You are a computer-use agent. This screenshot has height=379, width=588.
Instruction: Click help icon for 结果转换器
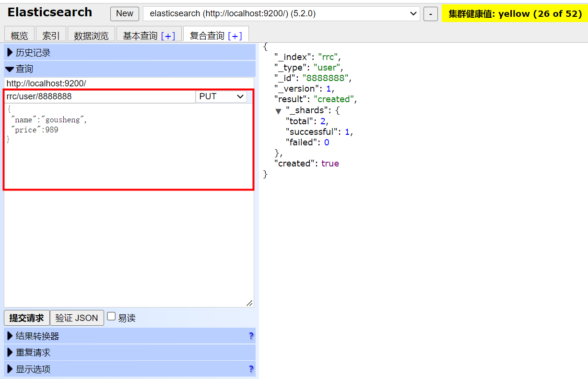pyautogui.click(x=251, y=336)
